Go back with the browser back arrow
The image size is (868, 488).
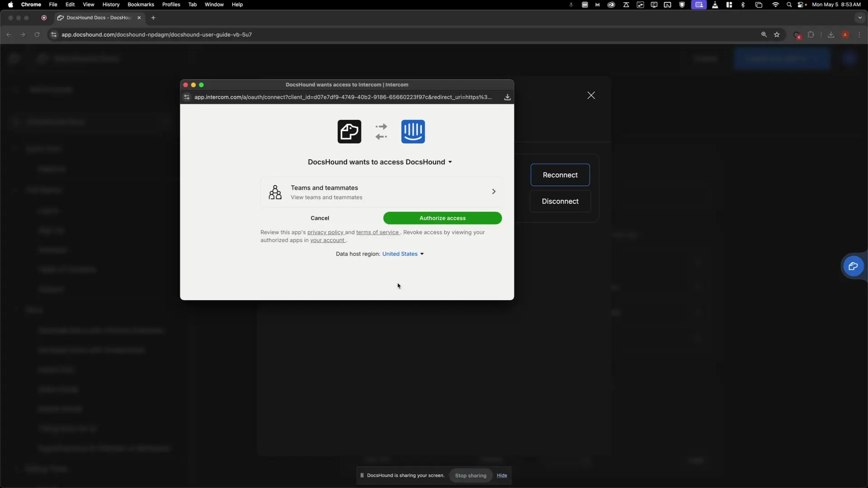click(9, 34)
